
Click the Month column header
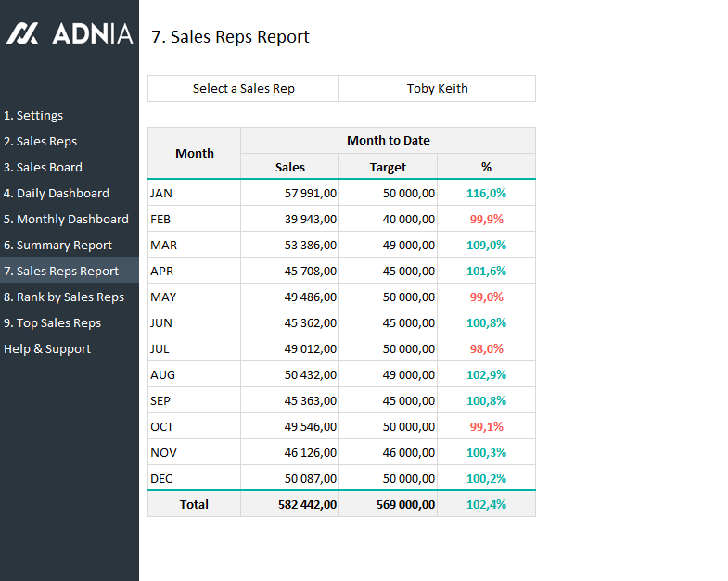(x=194, y=154)
